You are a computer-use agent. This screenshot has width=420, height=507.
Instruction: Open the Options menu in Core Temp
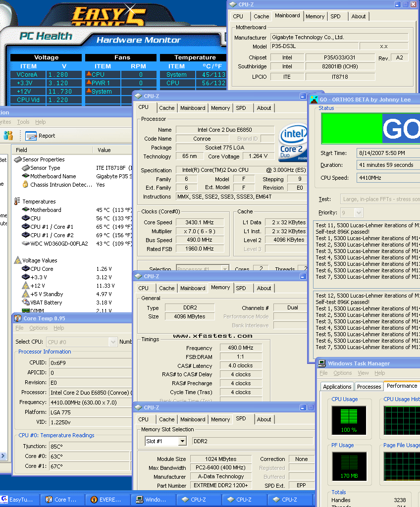tap(39, 328)
